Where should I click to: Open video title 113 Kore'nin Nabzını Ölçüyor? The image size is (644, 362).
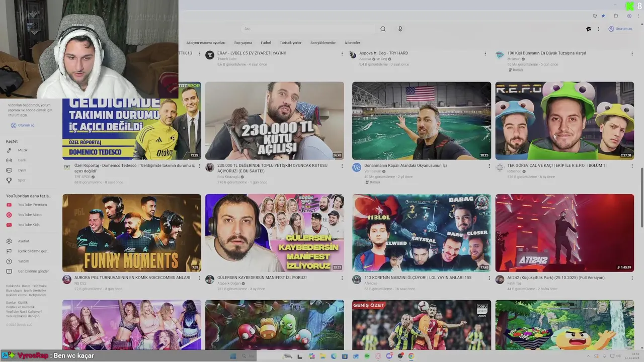tap(418, 278)
